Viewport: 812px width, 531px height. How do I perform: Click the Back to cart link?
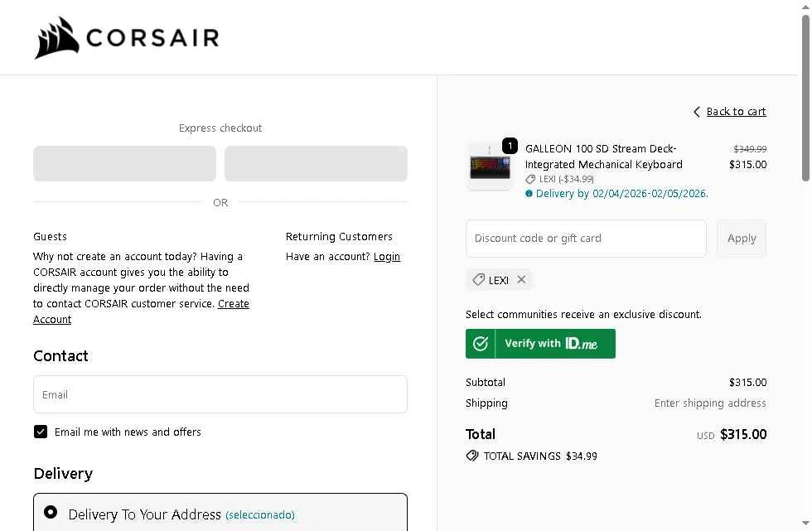736,112
